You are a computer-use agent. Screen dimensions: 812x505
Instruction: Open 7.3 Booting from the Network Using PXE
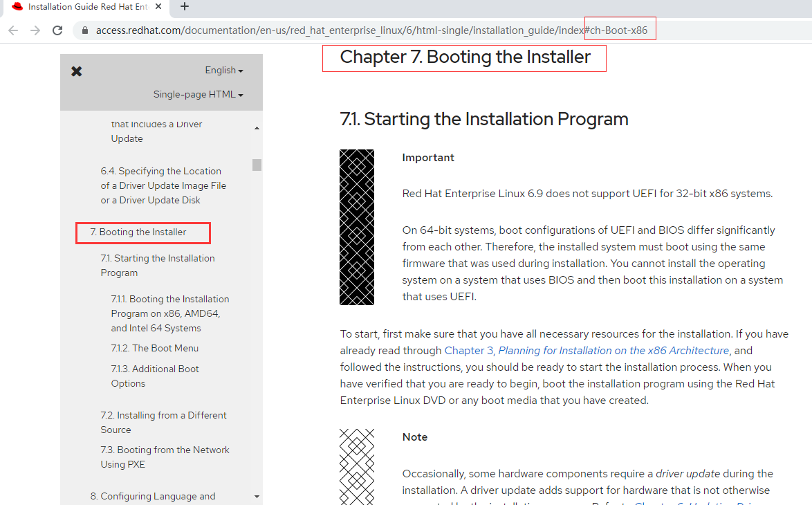pyautogui.click(x=165, y=457)
